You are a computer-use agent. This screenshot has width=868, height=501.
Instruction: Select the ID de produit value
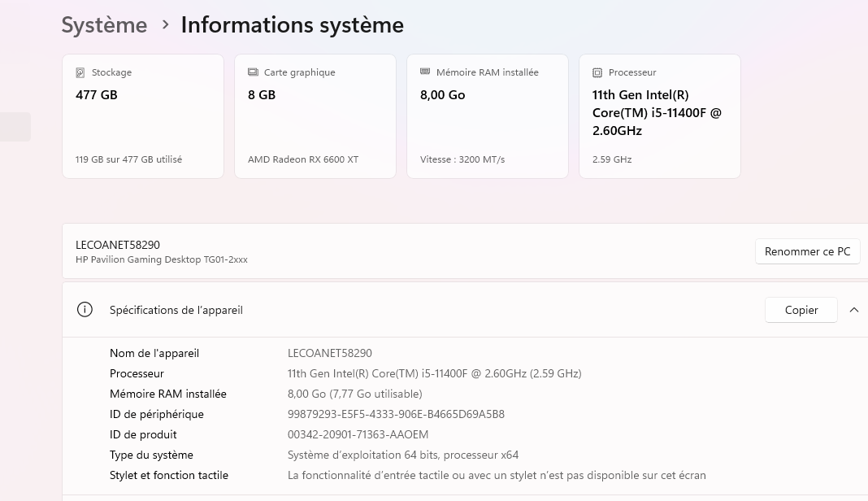(x=358, y=435)
